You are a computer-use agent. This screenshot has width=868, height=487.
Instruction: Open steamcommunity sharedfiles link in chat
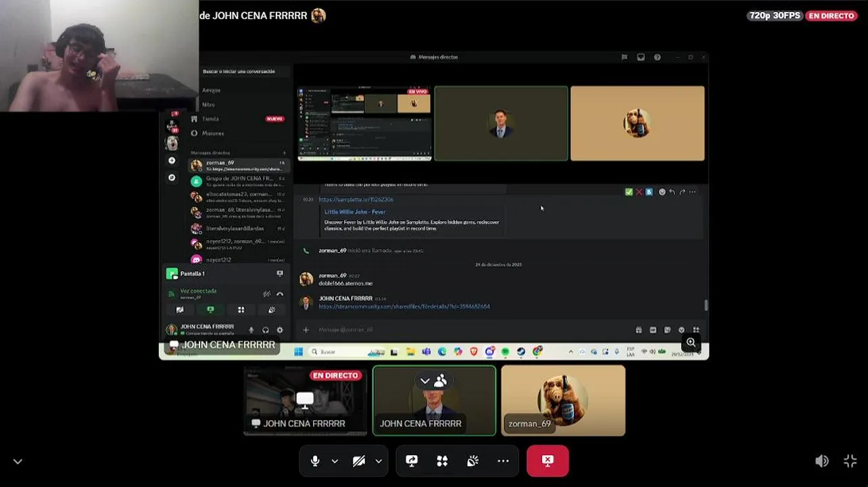[x=404, y=306]
